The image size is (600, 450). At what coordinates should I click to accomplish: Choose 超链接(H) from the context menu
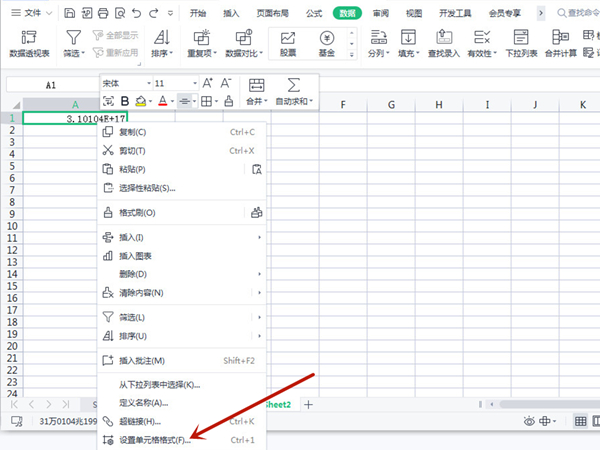[182, 421]
